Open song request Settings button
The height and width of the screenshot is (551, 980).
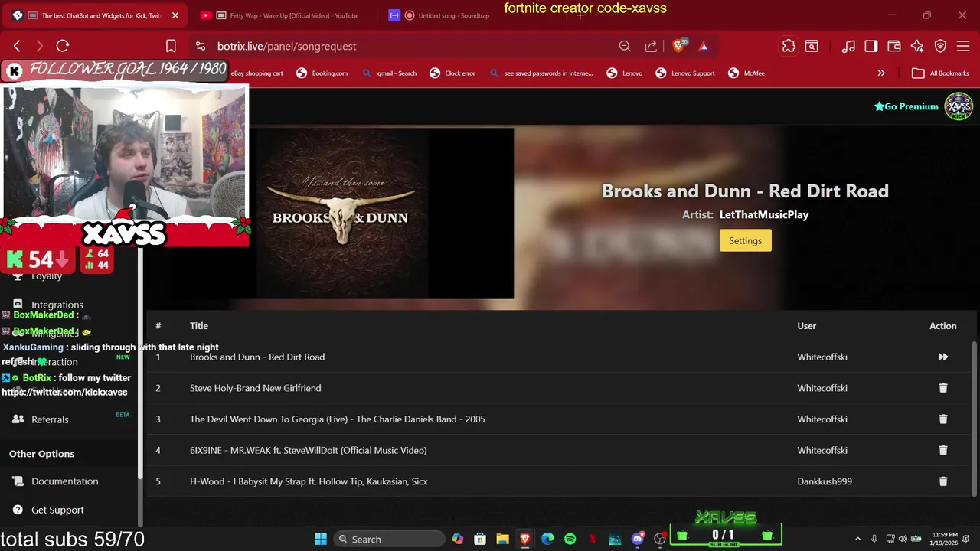[x=745, y=240]
